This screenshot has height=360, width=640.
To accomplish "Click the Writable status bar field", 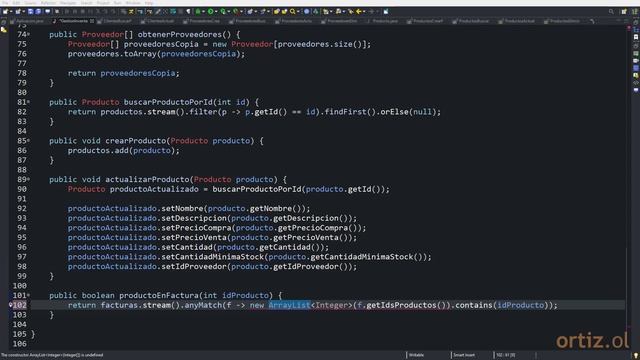I will (416, 355).
